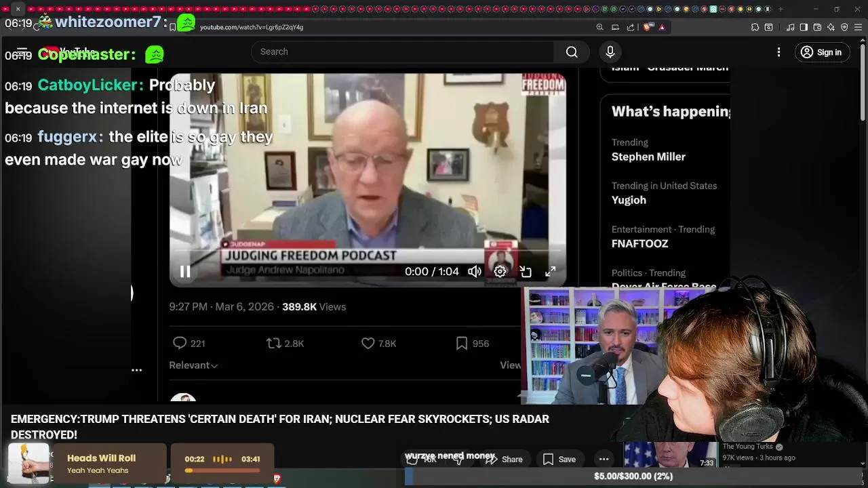Click the tab search icon in browser toolbar
Screen dimensions: 868x488
tap(768, 27)
